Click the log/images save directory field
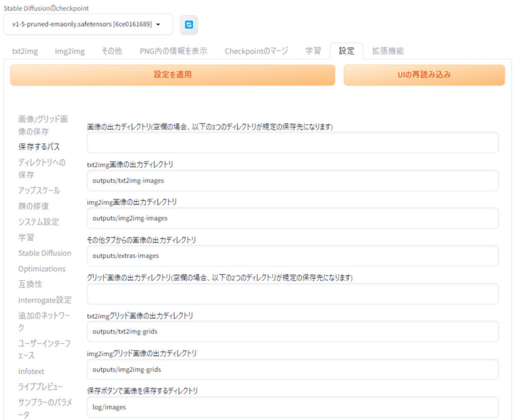Image resolution: width=517 pixels, height=420 pixels. 292,407
